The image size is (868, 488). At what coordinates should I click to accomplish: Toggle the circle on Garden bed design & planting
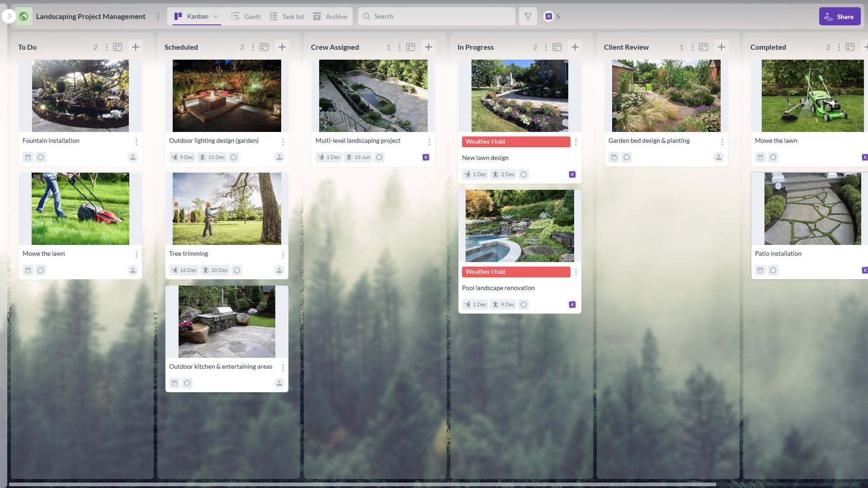tap(626, 157)
